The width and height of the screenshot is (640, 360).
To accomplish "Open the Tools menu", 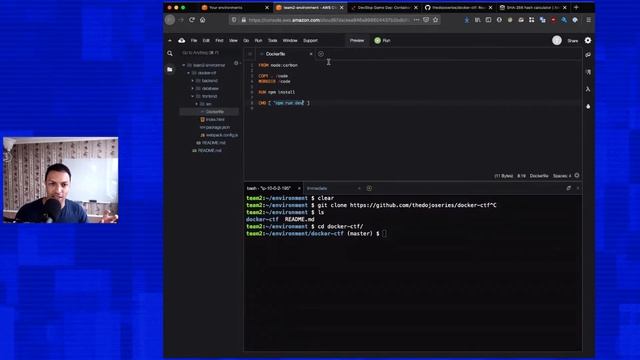I will [x=272, y=40].
